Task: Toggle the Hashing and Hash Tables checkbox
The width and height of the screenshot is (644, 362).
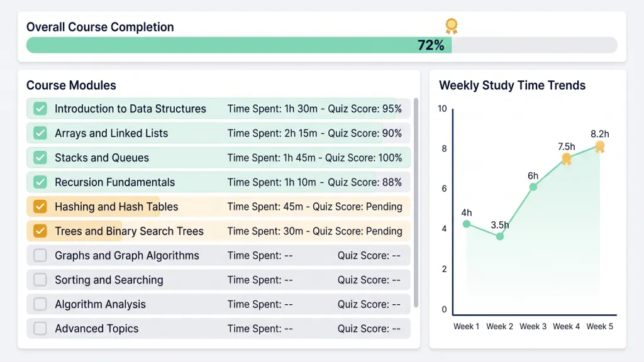Action: pyautogui.click(x=40, y=206)
